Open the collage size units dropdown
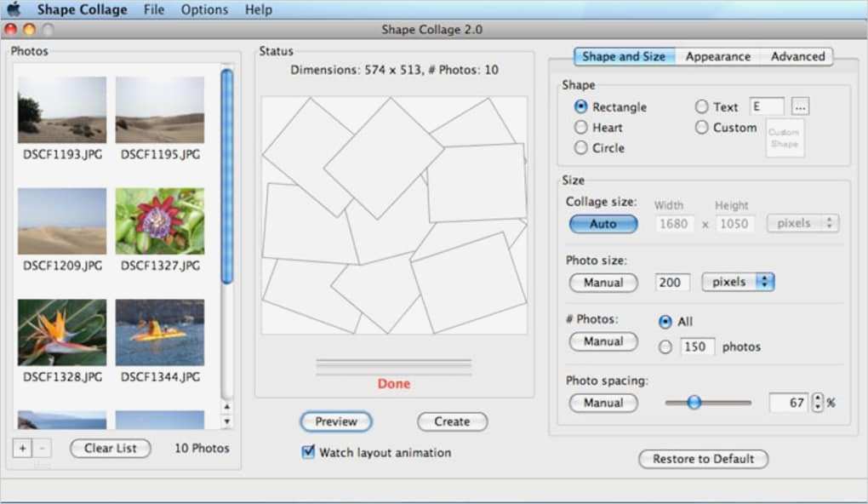 pos(801,222)
